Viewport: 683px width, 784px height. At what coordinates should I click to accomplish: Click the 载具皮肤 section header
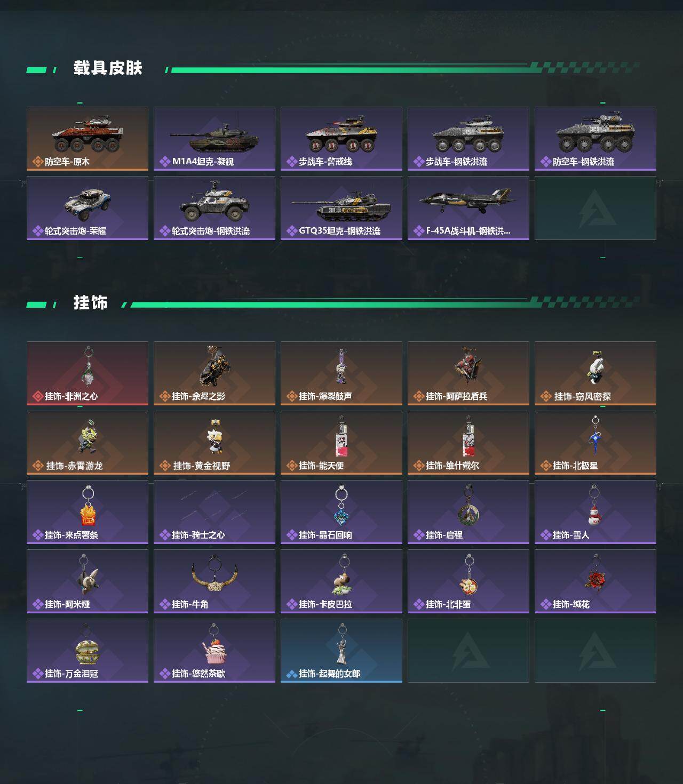click(108, 68)
